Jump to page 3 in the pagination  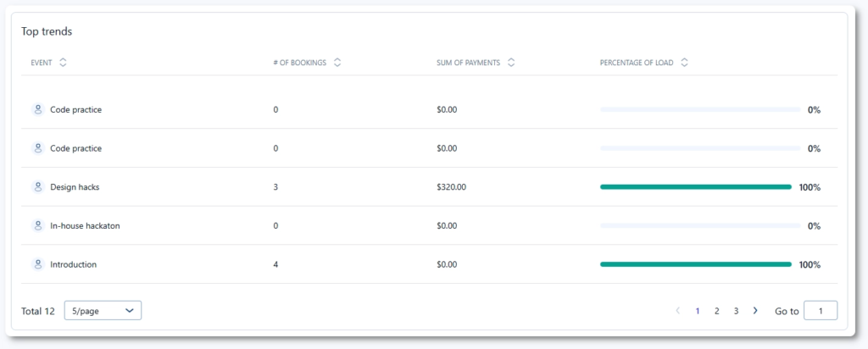pos(736,311)
